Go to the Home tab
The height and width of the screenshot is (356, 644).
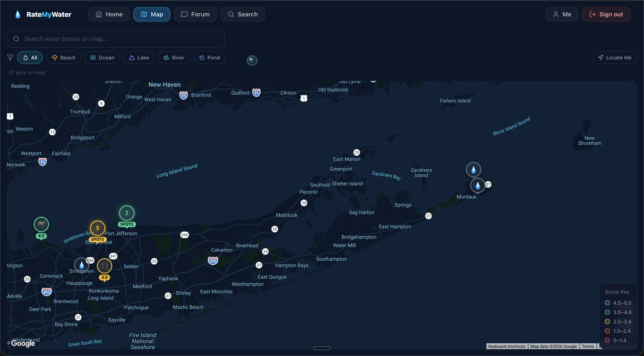pyautogui.click(x=109, y=14)
